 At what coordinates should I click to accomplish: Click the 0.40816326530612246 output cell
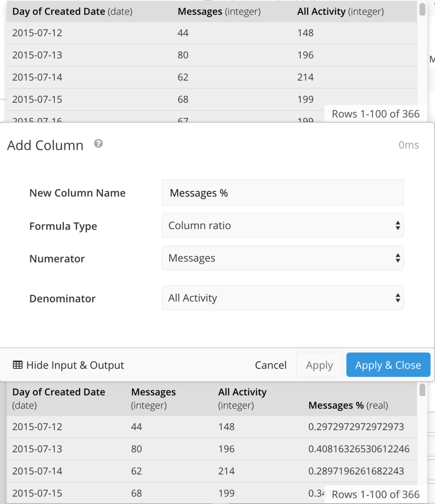tap(359, 449)
